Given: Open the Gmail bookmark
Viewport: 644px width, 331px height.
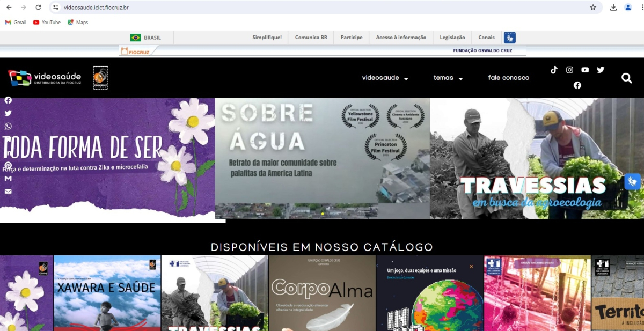Looking at the screenshot, I should (x=16, y=23).
